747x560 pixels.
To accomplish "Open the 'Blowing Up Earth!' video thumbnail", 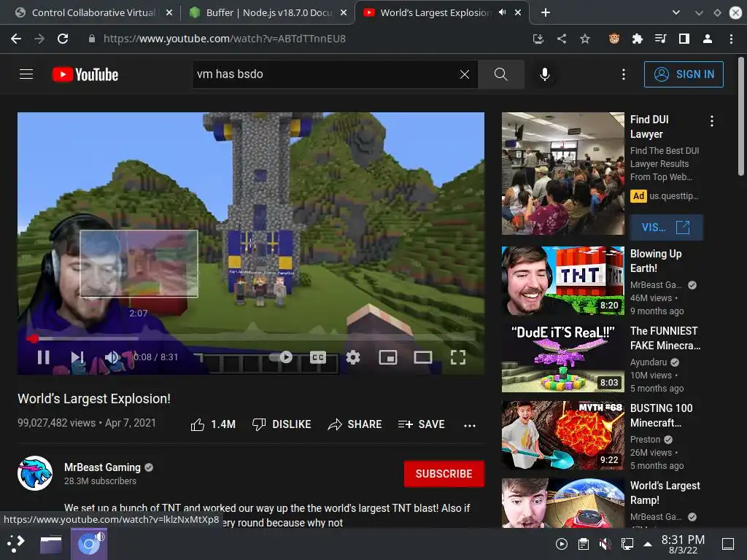I will click(x=563, y=281).
